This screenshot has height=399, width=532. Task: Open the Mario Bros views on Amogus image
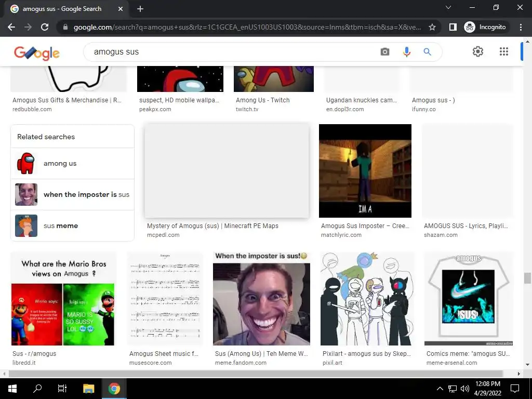pos(63,299)
